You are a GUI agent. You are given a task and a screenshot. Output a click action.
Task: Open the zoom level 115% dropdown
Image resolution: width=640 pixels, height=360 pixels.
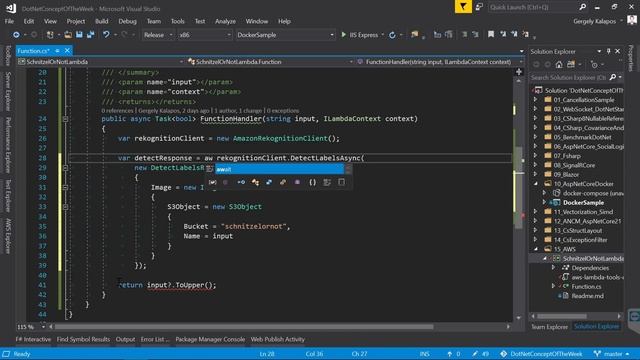point(43,327)
